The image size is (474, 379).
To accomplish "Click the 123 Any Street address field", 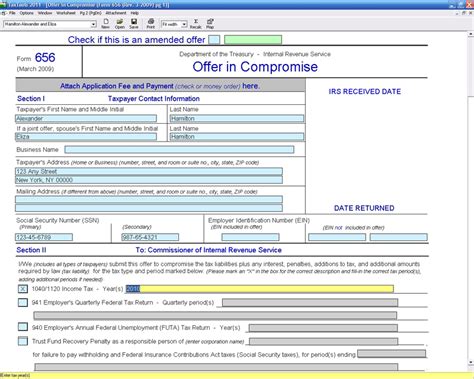I will point(149,171).
